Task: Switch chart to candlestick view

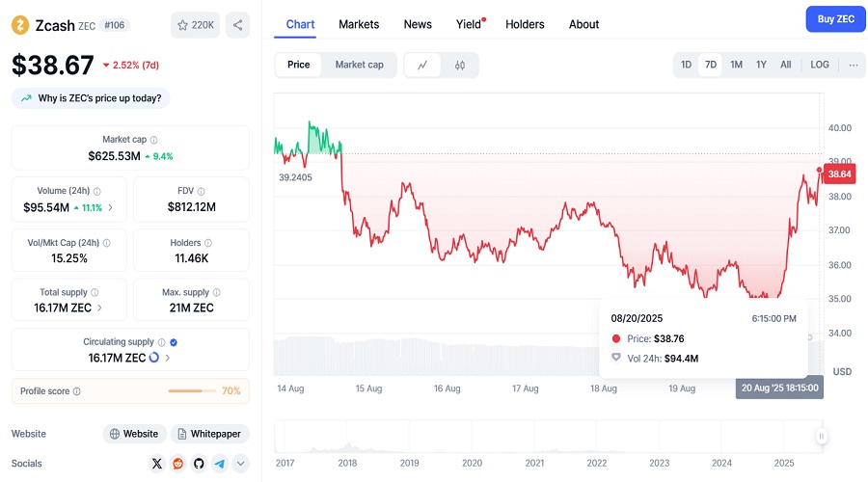Action: (x=460, y=66)
